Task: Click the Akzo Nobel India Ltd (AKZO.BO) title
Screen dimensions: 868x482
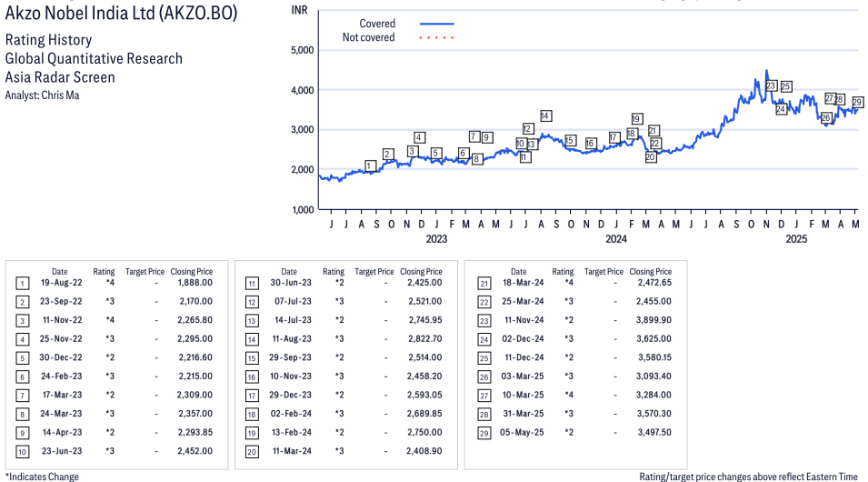Action: click(121, 13)
